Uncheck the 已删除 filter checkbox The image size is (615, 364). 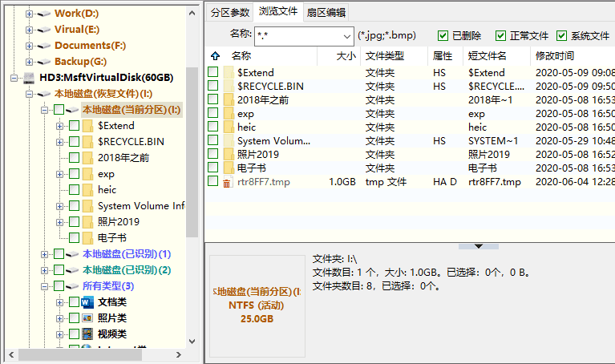(x=443, y=36)
